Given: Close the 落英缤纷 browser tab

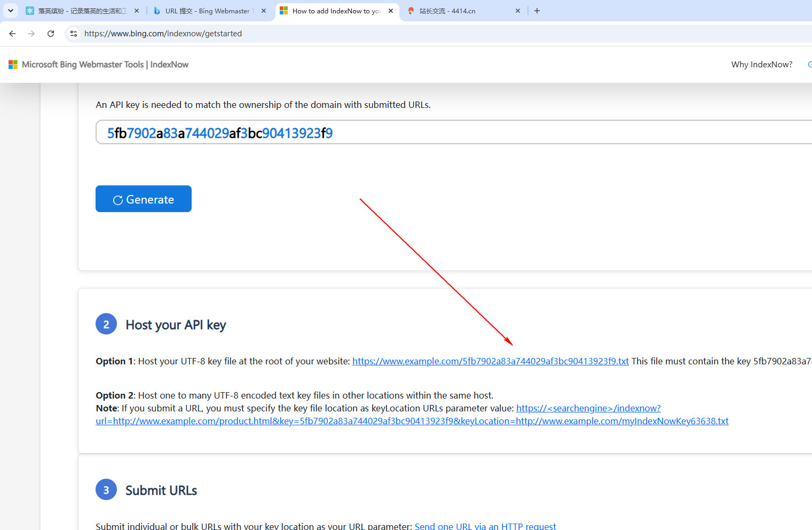Looking at the screenshot, I should pos(137,11).
